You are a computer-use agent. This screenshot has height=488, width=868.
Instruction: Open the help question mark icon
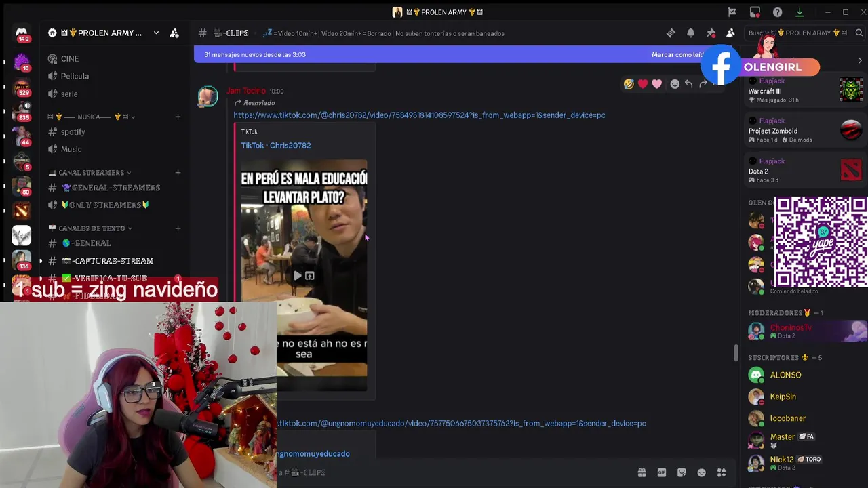click(777, 12)
